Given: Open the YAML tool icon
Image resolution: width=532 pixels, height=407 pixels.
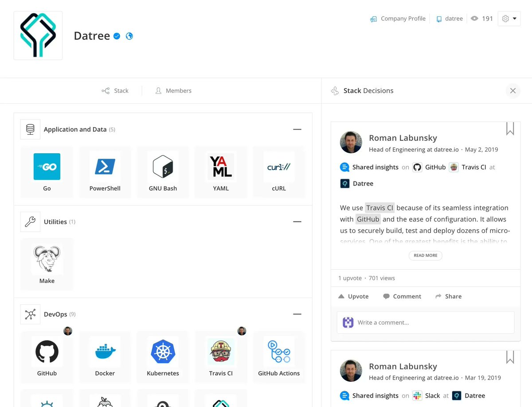Looking at the screenshot, I should point(221,167).
